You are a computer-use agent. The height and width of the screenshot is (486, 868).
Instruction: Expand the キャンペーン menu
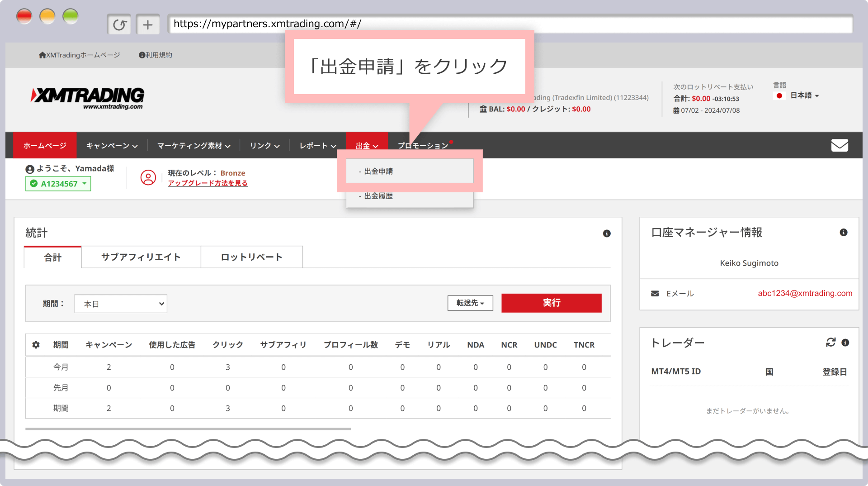(x=112, y=145)
